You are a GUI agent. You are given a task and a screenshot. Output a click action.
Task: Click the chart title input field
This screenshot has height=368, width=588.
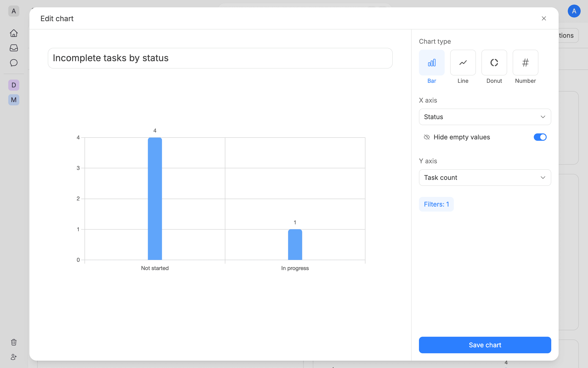[x=220, y=58]
